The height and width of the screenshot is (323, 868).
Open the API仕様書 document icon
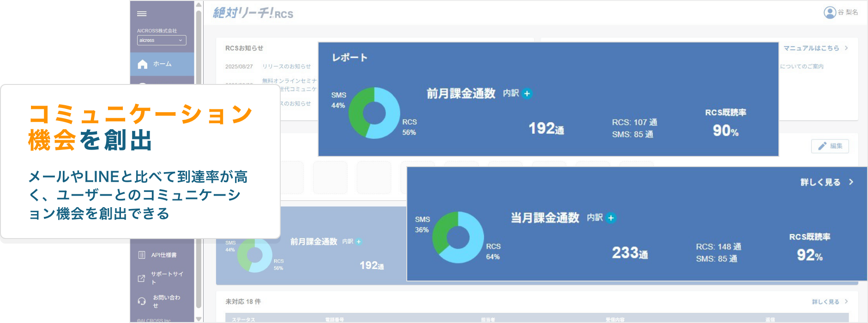click(x=142, y=255)
